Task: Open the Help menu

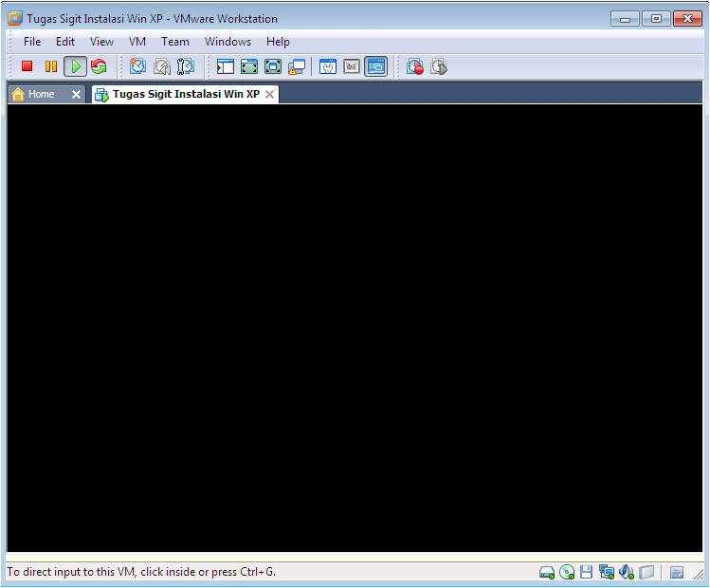Action: tap(278, 42)
